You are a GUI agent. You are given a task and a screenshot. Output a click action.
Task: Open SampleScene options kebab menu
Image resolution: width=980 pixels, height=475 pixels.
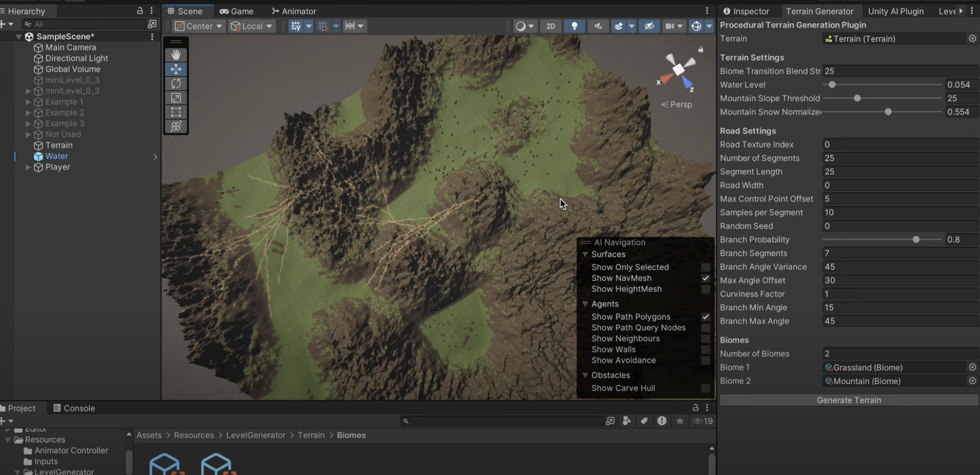[152, 37]
